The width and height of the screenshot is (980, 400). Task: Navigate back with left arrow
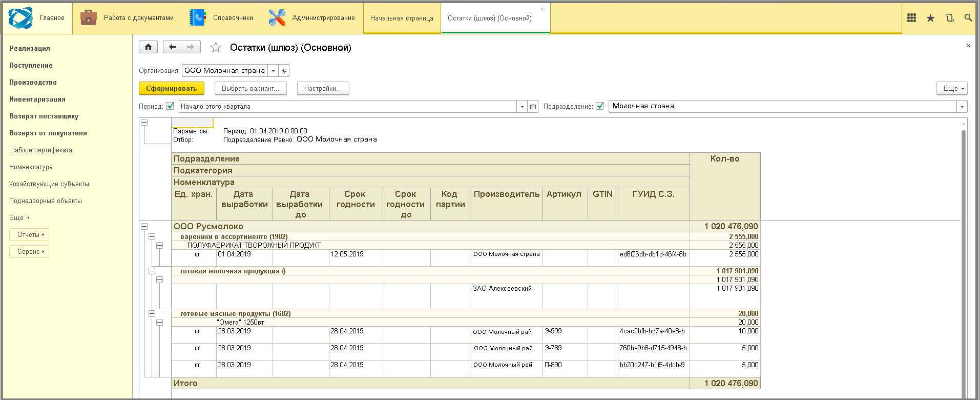173,47
